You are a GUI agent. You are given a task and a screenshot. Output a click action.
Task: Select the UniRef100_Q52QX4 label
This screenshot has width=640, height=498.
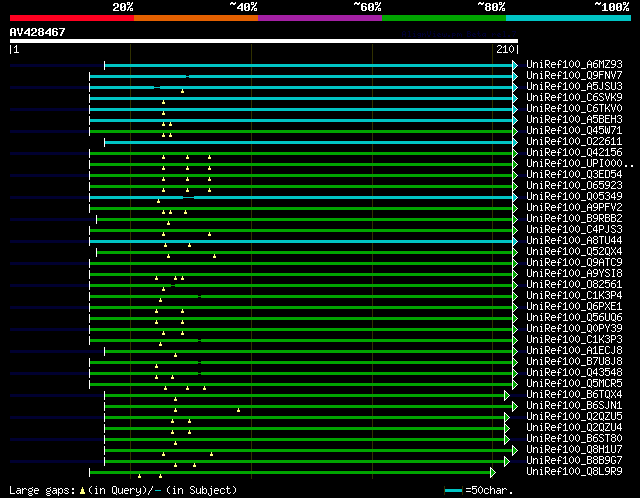coord(574,252)
